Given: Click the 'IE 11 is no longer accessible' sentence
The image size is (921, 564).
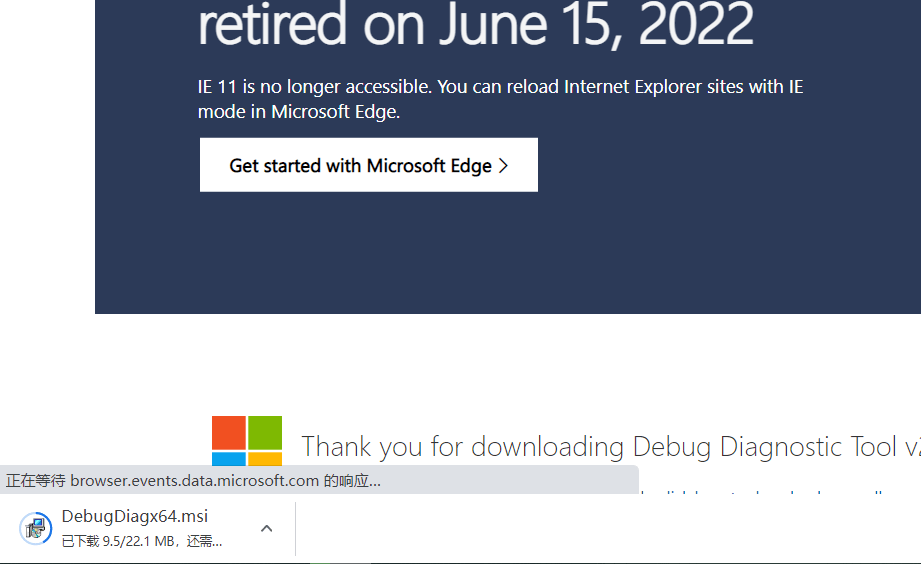Looking at the screenshot, I should pyautogui.click(x=500, y=87).
